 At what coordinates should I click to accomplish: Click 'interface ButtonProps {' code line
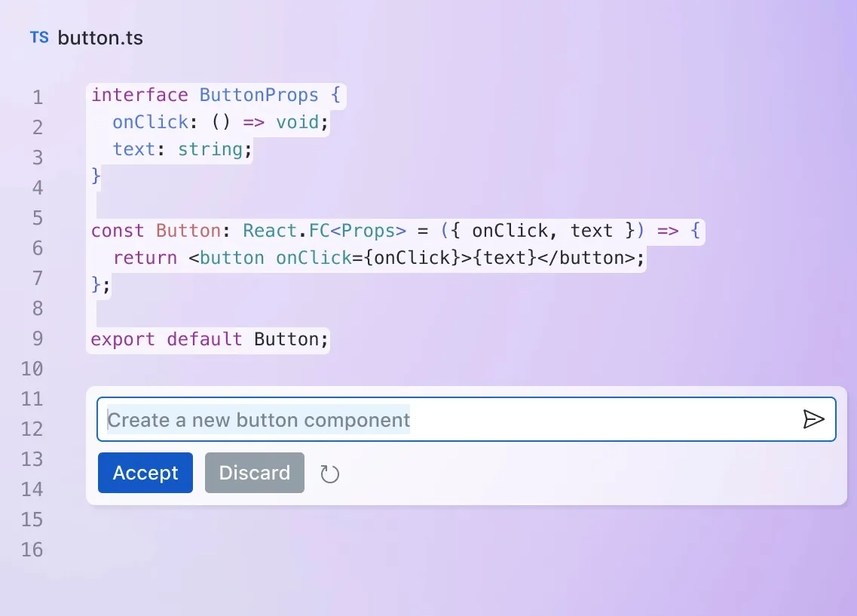[x=216, y=95]
